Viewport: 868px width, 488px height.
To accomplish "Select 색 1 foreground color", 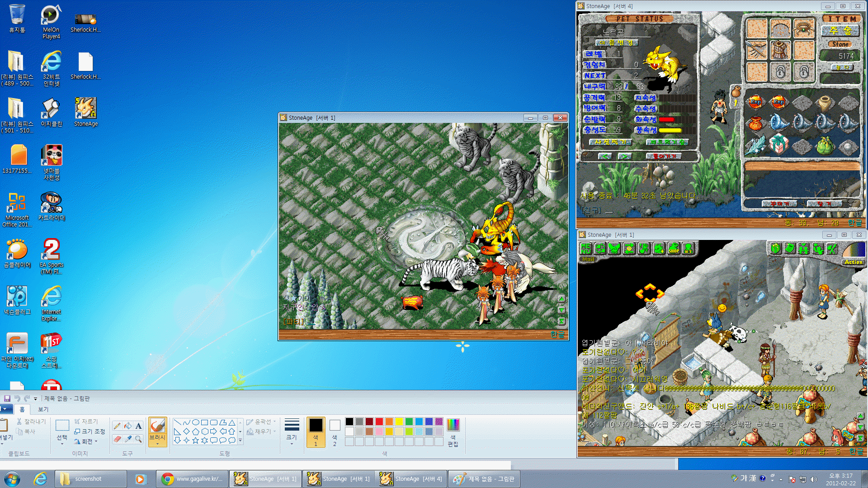I will pyautogui.click(x=316, y=432).
